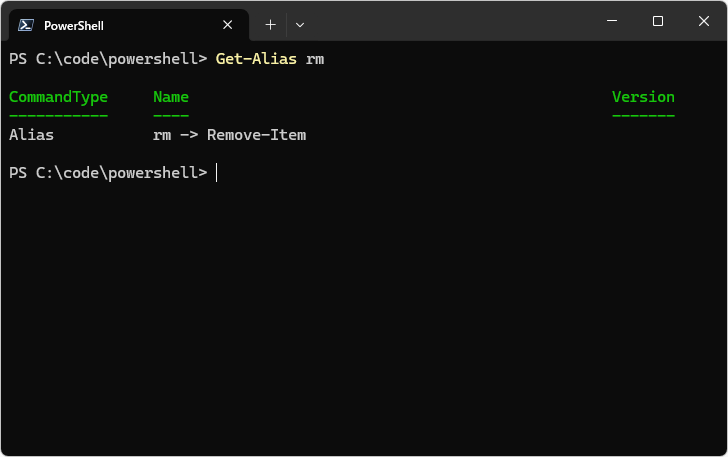This screenshot has height=457, width=728.
Task: Maximize the terminal window
Action: point(657,21)
